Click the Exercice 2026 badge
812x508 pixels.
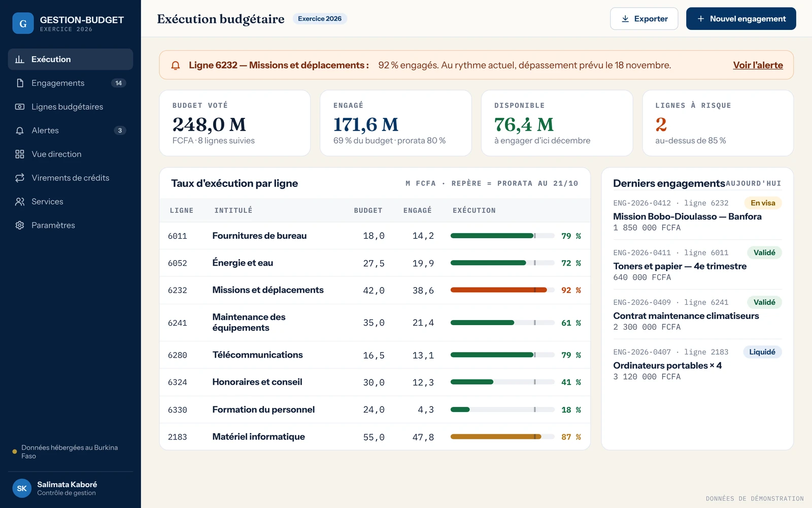tap(320, 19)
